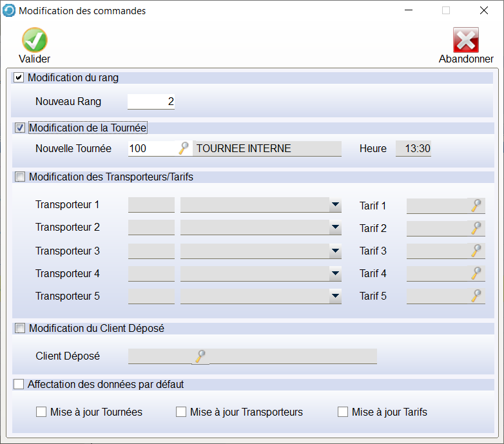The image size is (504, 444).
Task: Uncheck Modification du rang checkbox
Action: point(19,78)
